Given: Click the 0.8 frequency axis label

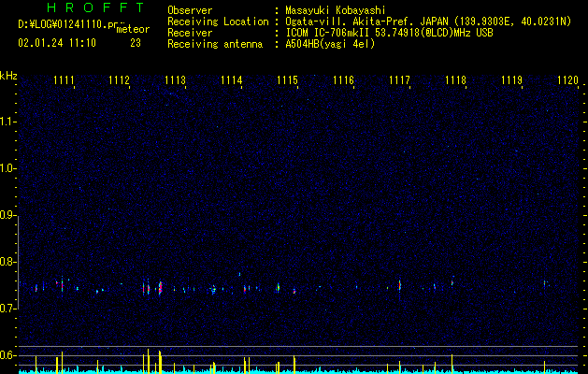Looking at the screenshot, I should (x=7, y=262).
